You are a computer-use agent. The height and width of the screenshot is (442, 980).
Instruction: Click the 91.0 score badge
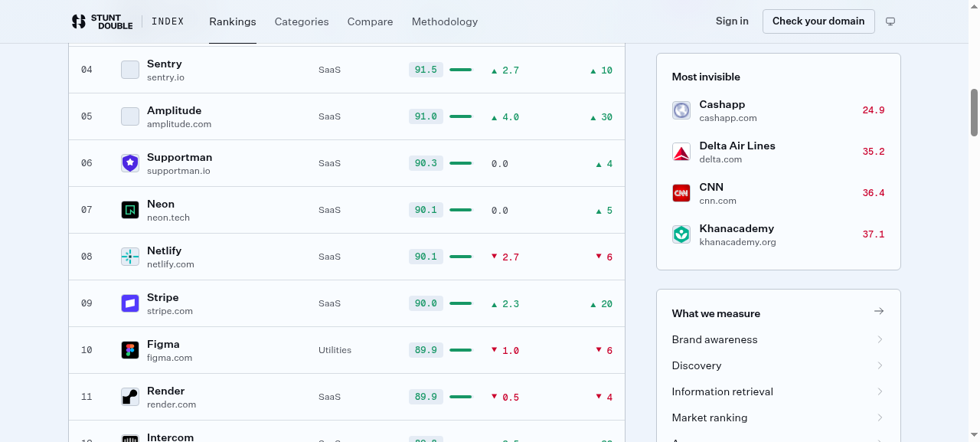pyautogui.click(x=426, y=116)
